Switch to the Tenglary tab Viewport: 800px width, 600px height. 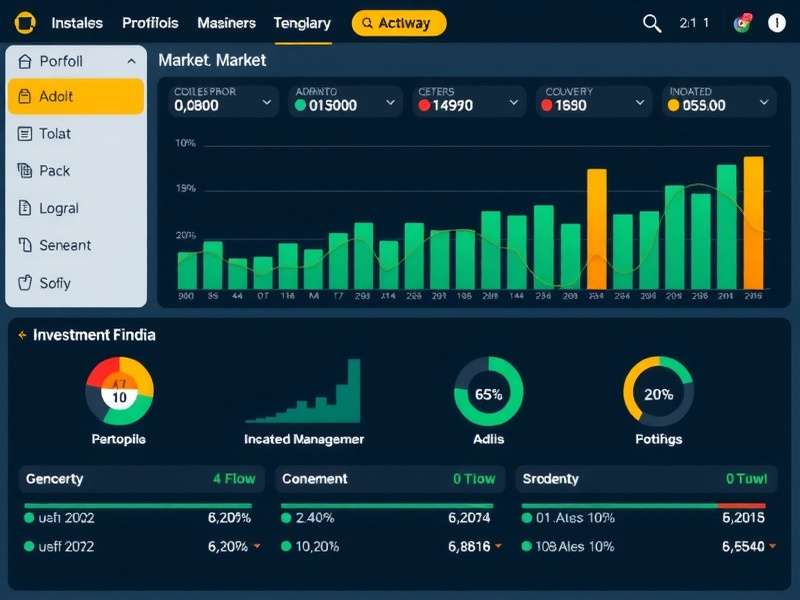(302, 22)
